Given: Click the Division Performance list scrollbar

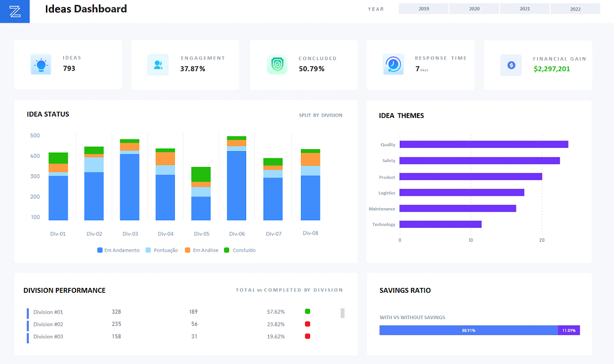Looking at the screenshot, I should (342, 313).
